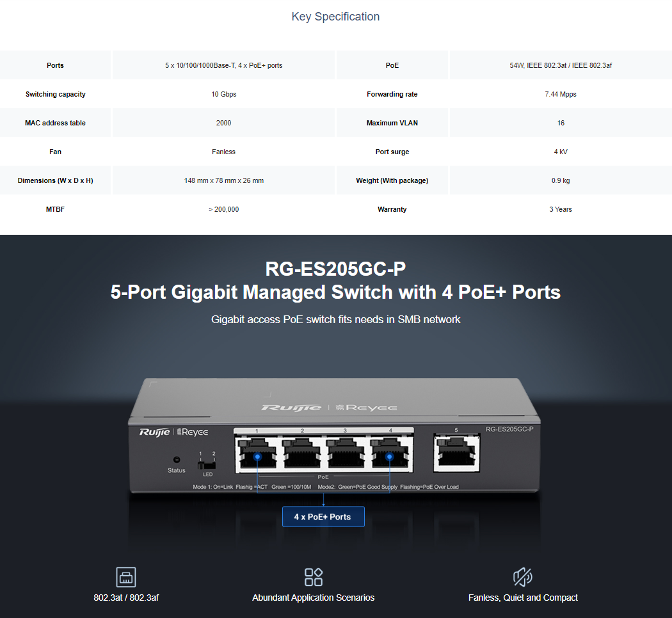Click the Ruijie Reyee logo on switch top
Image resolution: width=672 pixels, height=618 pixels.
tap(329, 408)
